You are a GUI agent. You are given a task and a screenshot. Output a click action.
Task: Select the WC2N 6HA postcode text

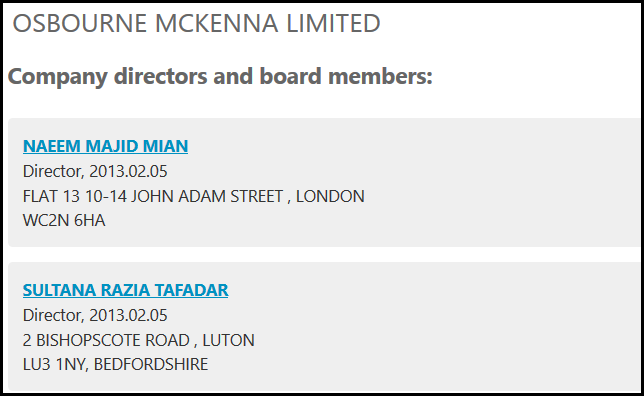(64, 221)
